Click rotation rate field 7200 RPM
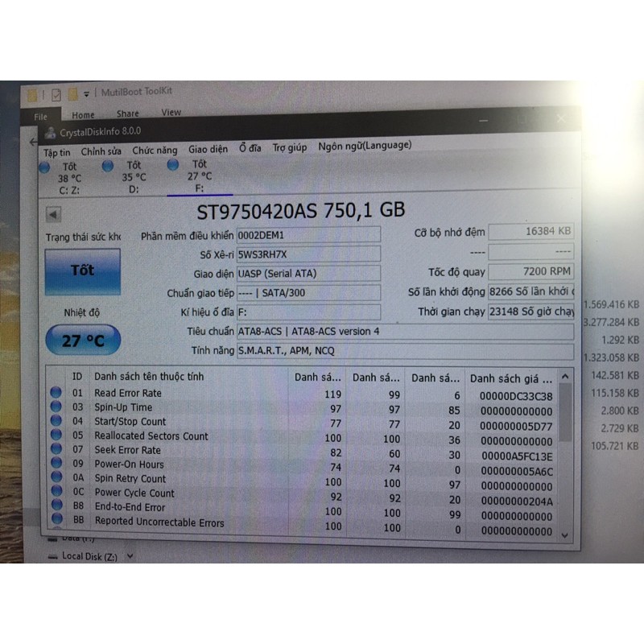This screenshot has width=644, height=644. (530, 271)
